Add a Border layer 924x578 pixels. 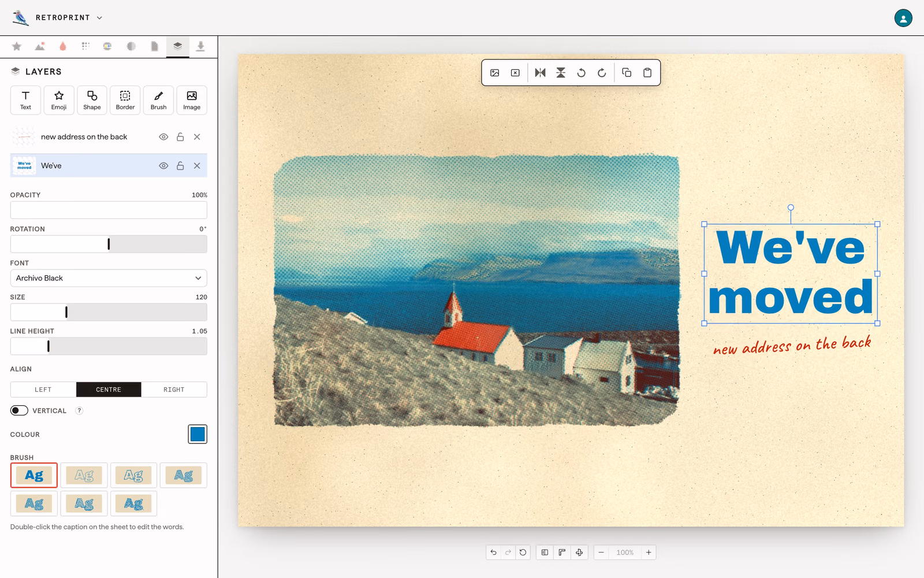point(125,100)
